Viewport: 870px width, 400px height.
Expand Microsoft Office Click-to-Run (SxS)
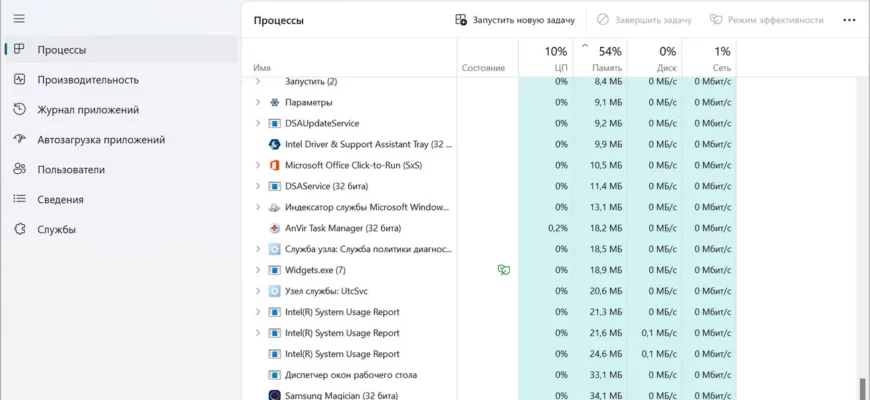click(x=257, y=165)
